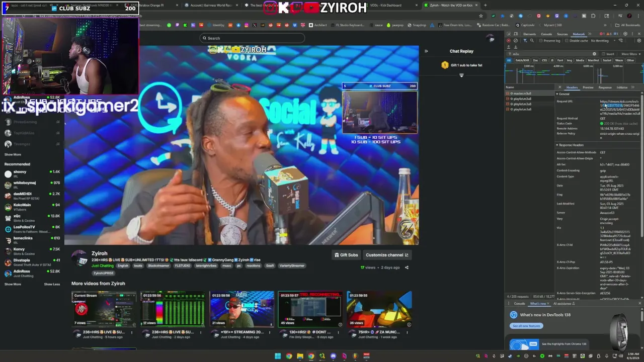
Task: Toggle the network filter funnel icon
Action: point(525,41)
